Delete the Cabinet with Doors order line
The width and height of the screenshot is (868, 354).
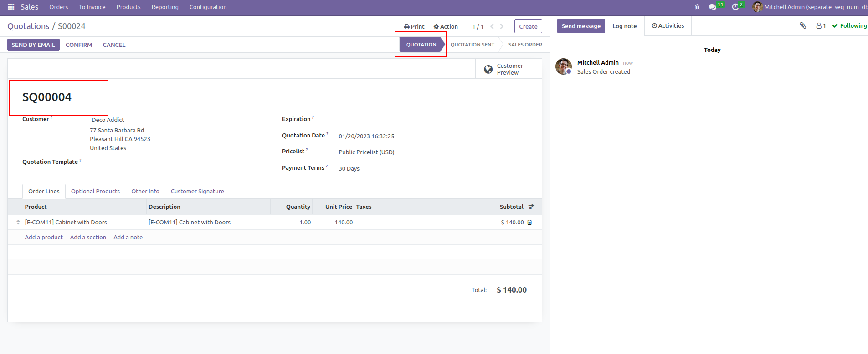[x=529, y=222]
